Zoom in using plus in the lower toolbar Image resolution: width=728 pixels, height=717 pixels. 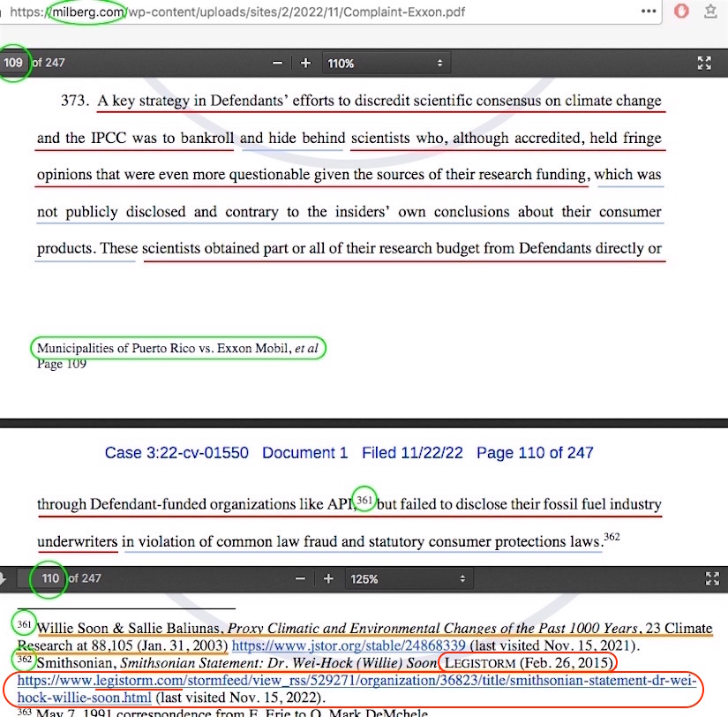(328, 579)
